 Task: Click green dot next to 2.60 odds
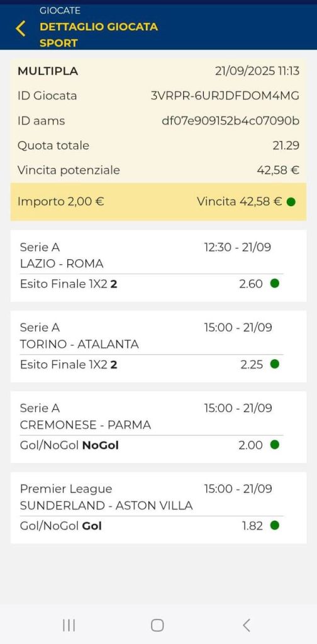(x=275, y=284)
